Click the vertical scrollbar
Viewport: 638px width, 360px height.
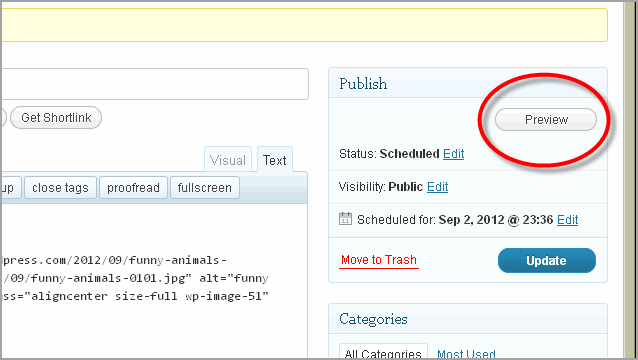630,180
